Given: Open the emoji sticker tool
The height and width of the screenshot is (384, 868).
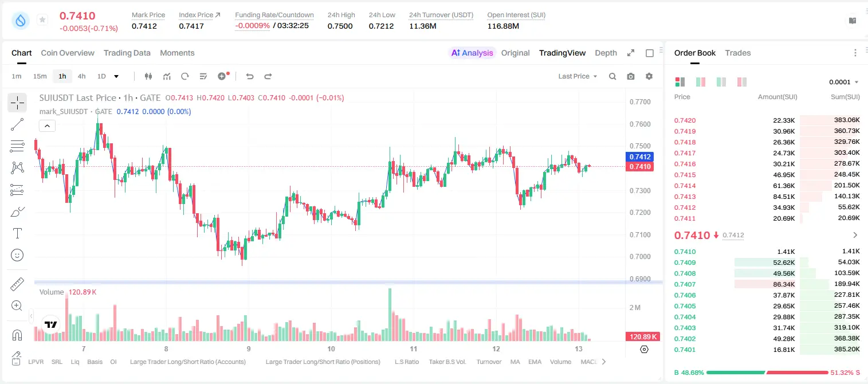Looking at the screenshot, I should click(17, 255).
